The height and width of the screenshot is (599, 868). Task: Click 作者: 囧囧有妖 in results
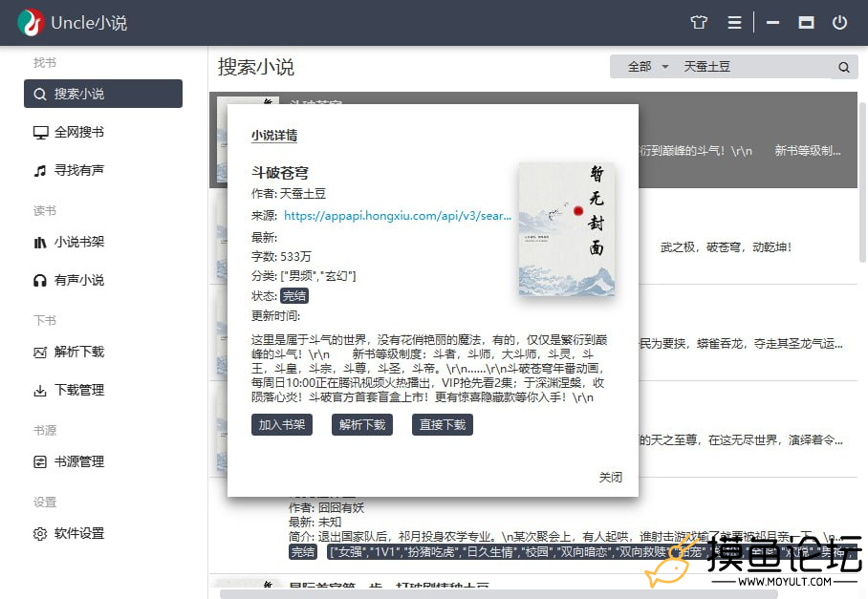(x=327, y=507)
